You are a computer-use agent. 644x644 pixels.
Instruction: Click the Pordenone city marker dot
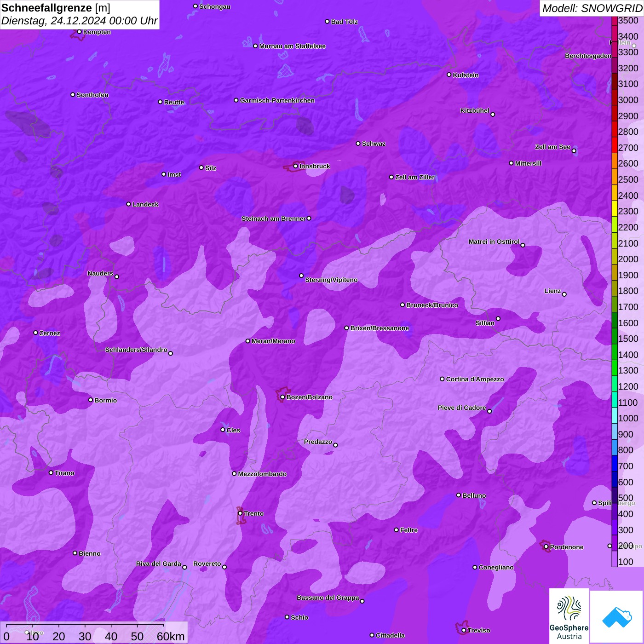(x=546, y=547)
